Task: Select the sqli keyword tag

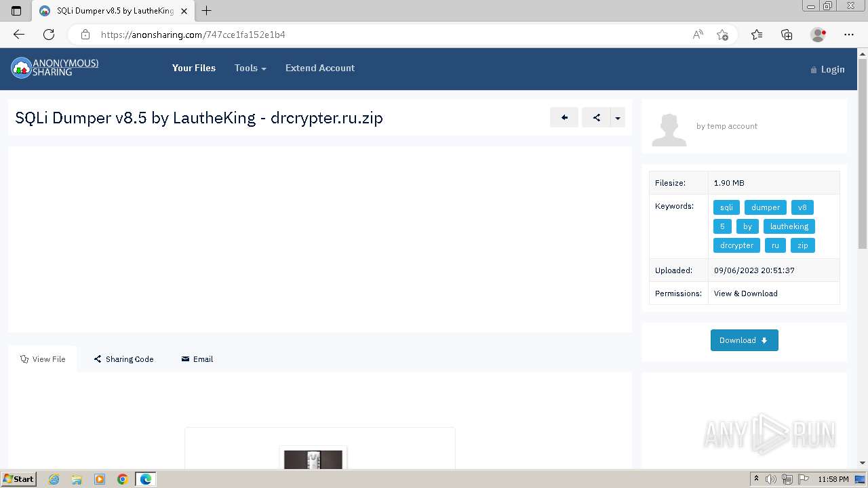Action: click(726, 207)
